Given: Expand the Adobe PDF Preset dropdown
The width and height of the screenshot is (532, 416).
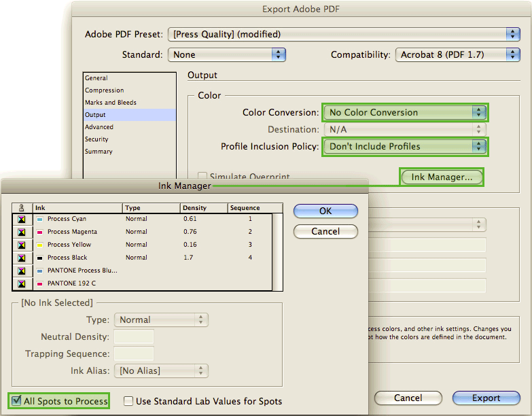Looking at the screenshot, I should pyautogui.click(x=345, y=34).
